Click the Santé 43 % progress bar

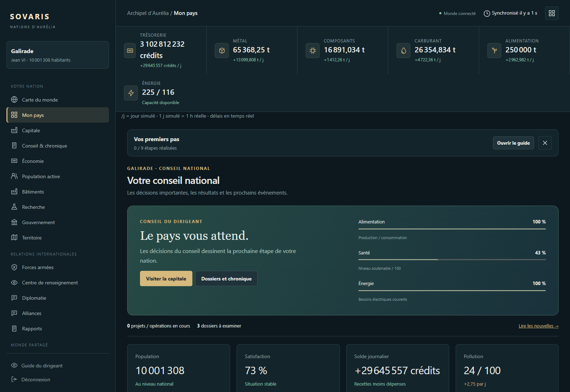[x=452, y=259]
